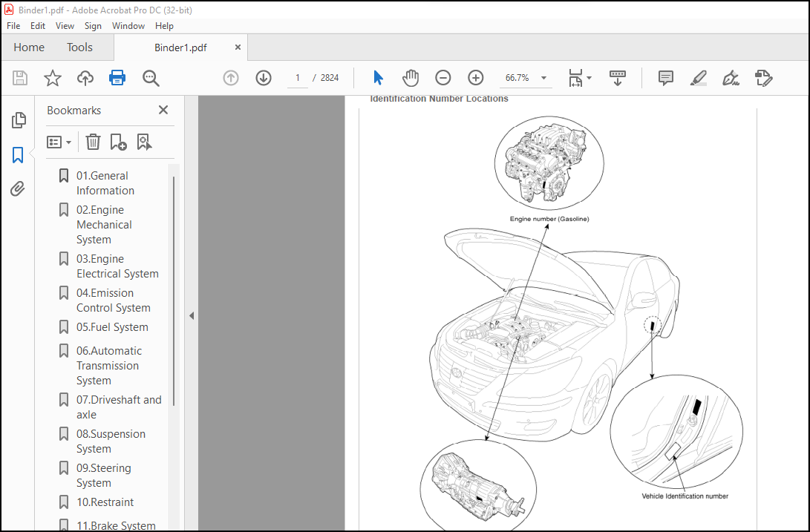Open bookmark 06.Automatic Transmission System
This screenshot has height=532, width=810.
tap(109, 365)
